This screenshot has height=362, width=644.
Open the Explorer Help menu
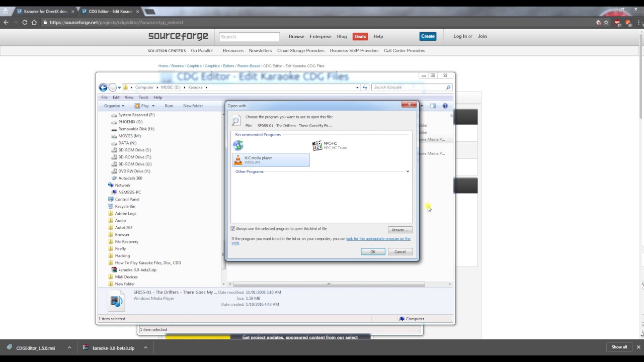point(157,98)
